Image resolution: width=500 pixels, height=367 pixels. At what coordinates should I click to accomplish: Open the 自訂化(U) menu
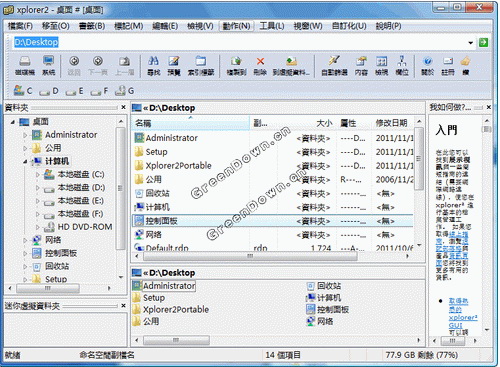pos(349,26)
